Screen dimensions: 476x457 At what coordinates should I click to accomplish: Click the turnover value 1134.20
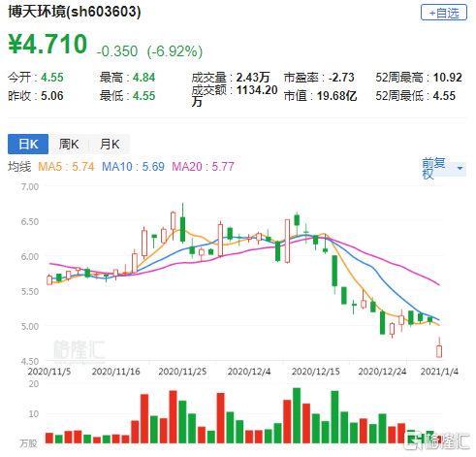coord(257,90)
